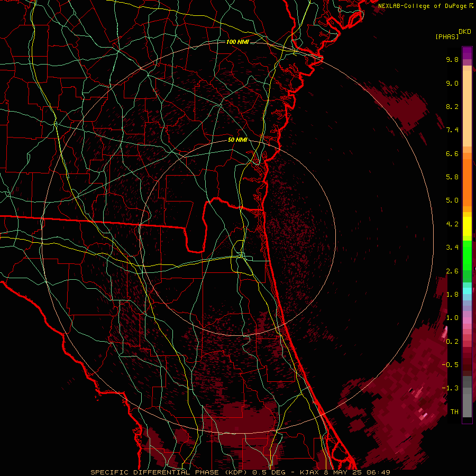The height and width of the screenshot is (476, 476).
Task: Pick the bright green segment of color bar
Action: click(467, 255)
